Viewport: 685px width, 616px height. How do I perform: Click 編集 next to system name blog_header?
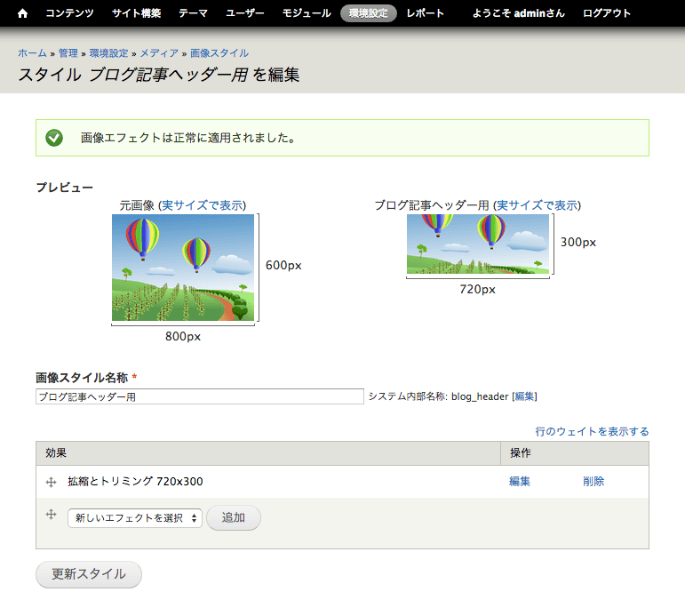[x=525, y=396]
